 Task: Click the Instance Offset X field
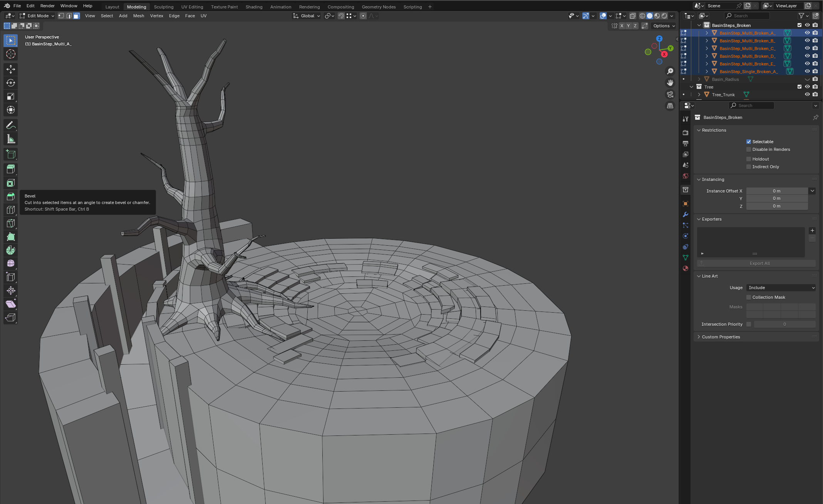[776, 191]
